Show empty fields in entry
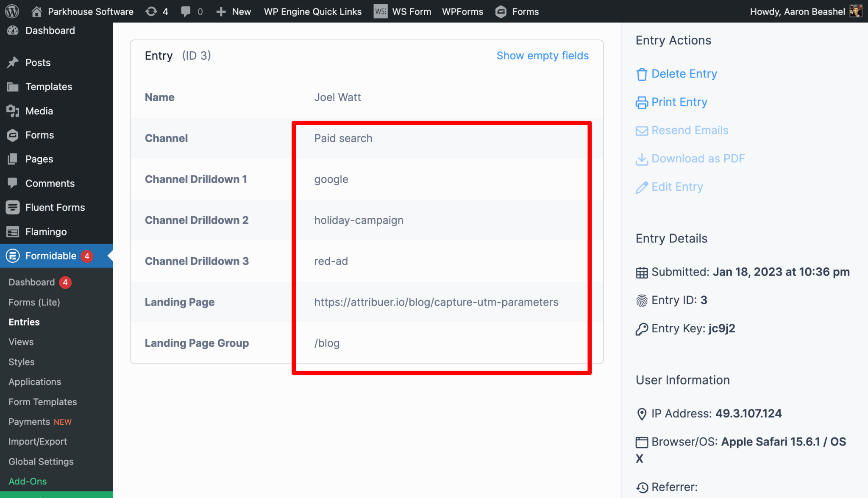Viewport: 868px width, 498px height. click(542, 56)
